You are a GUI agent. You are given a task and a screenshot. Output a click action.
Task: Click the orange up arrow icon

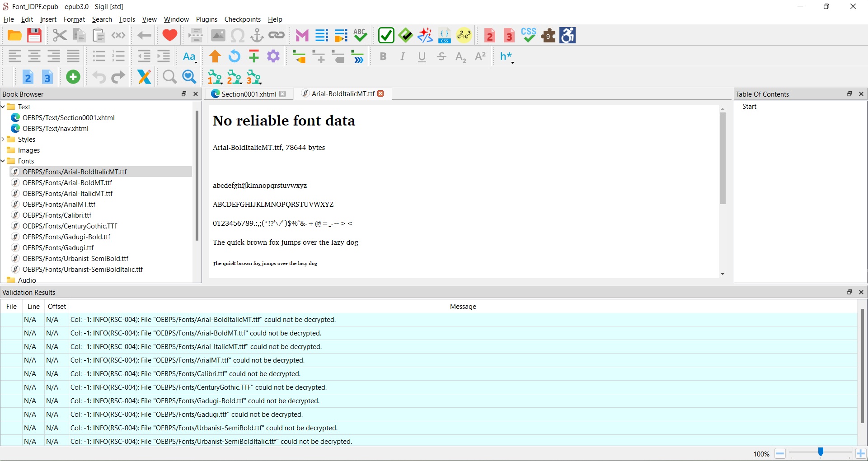point(215,56)
